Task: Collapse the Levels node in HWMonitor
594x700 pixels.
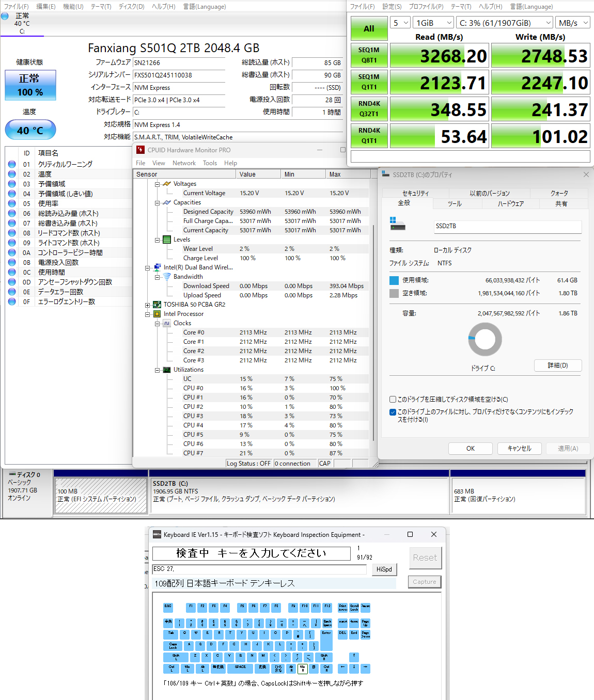Action: coord(157,240)
